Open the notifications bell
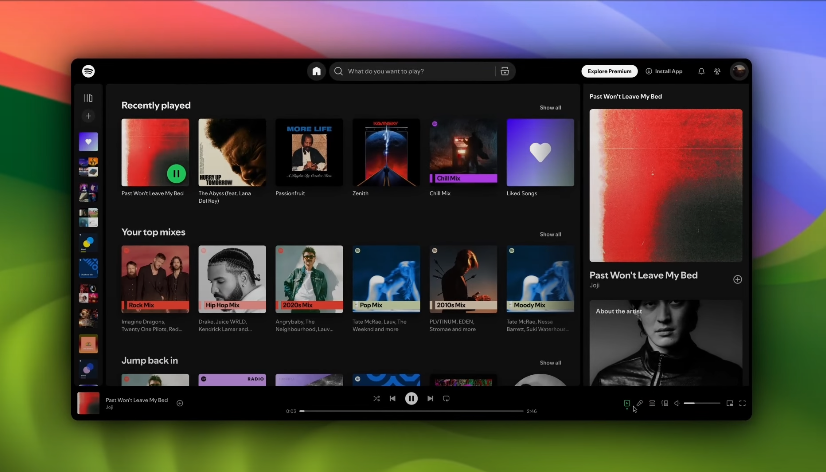 pyautogui.click(x=701, y=71)
